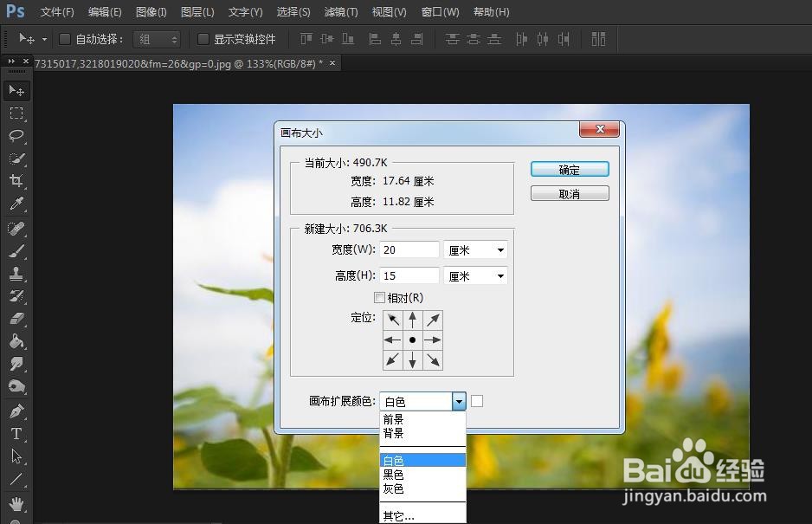Open the 图像(I) menu

coord(151,11)
